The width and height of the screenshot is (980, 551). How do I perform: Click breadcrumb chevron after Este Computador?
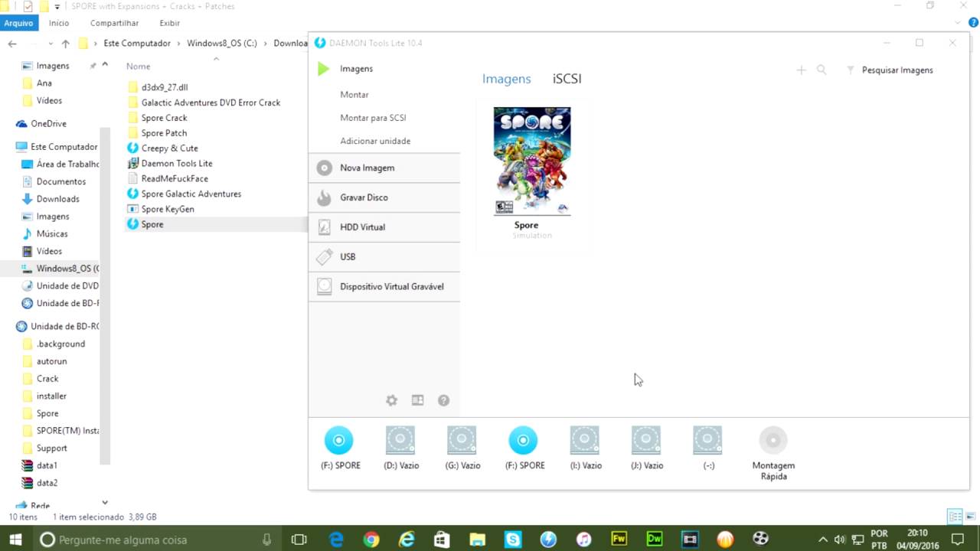click(179, 44)
